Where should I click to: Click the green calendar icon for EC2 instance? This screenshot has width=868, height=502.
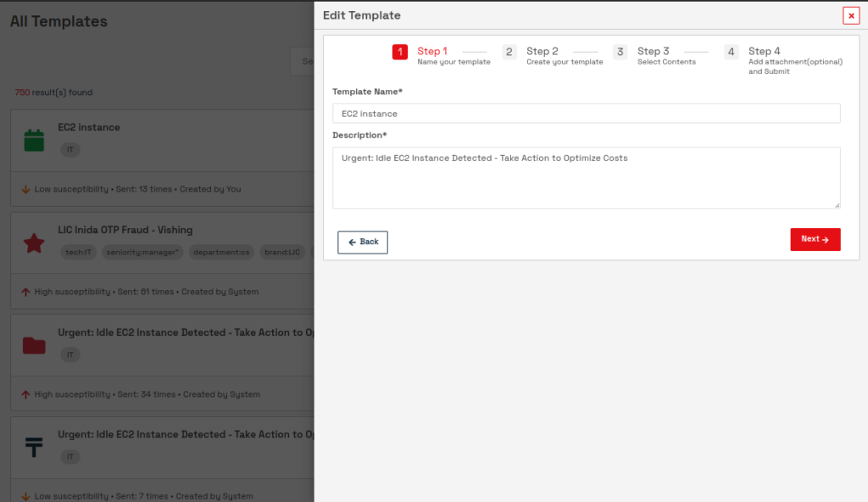coord(34,140)
